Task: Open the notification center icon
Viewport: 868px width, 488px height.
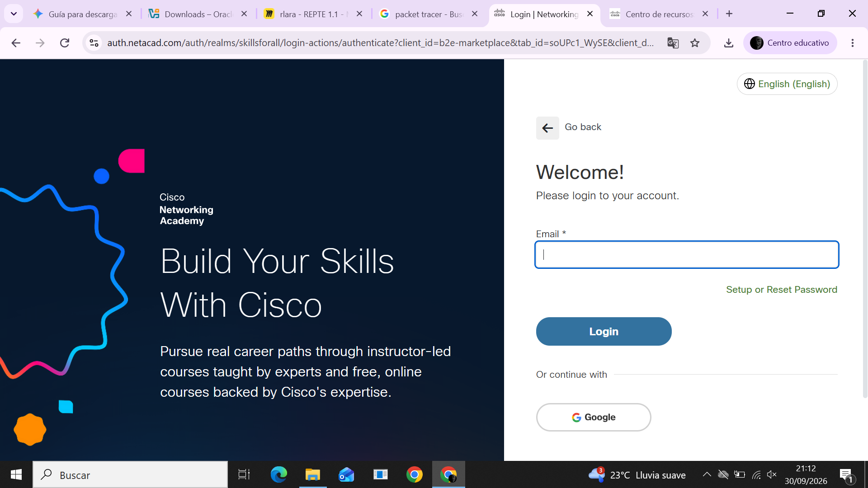Action: pyautogui.click(x=846, y=475)
